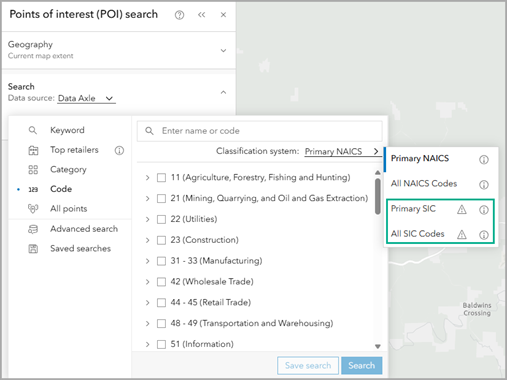Open Advanced search
Screen dimensions: 507x380
click(84, 229)
